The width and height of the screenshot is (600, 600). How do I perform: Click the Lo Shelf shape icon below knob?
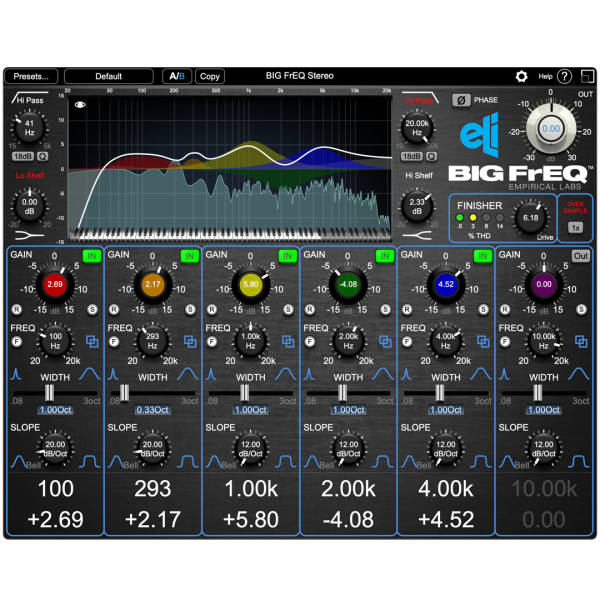[29, 235]
